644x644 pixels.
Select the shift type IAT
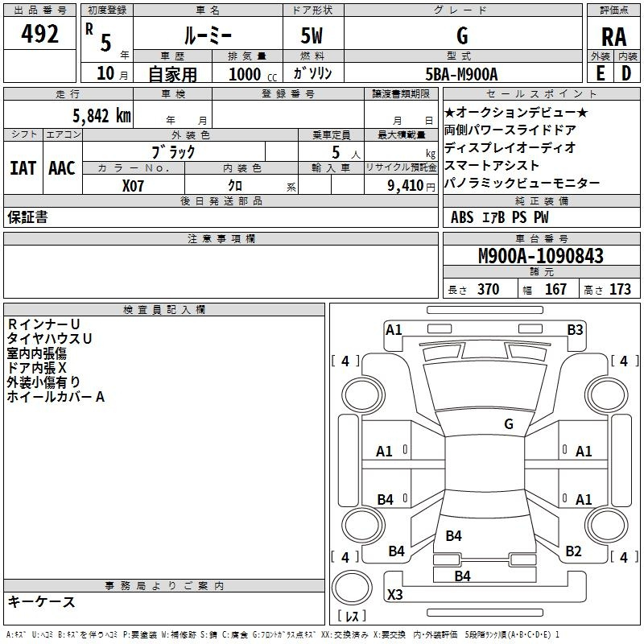[x=23, y=168]
